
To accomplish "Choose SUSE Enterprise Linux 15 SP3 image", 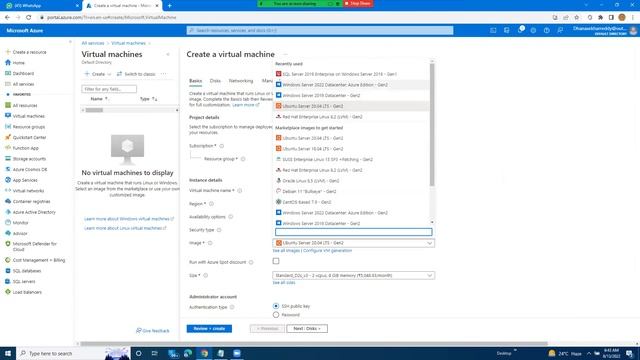I will [x=351, y=159].
